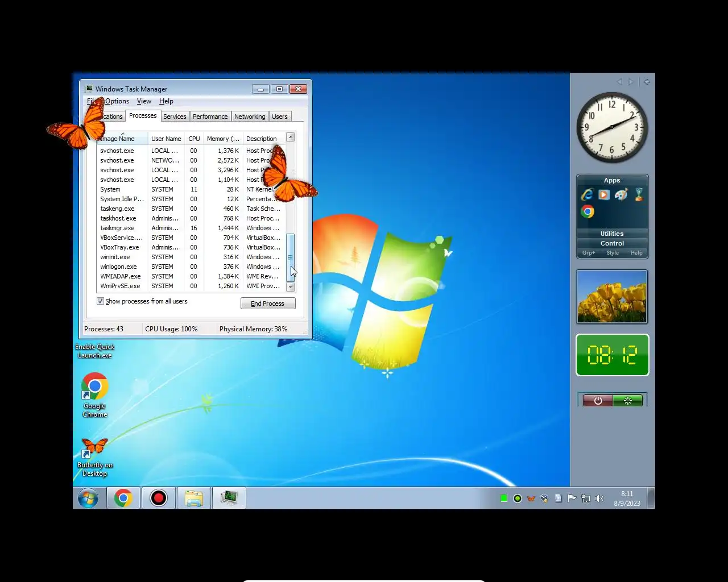728x582 pixels.
Task: Click the butterfly tray icon
Action: [531, 498]
